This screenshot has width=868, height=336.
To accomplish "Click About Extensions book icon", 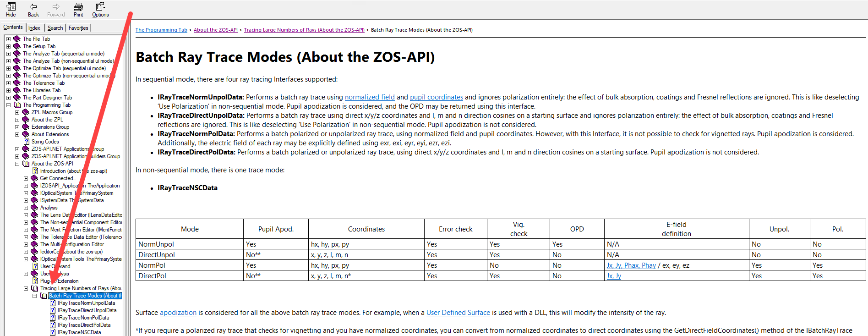I will pos(26,134).
